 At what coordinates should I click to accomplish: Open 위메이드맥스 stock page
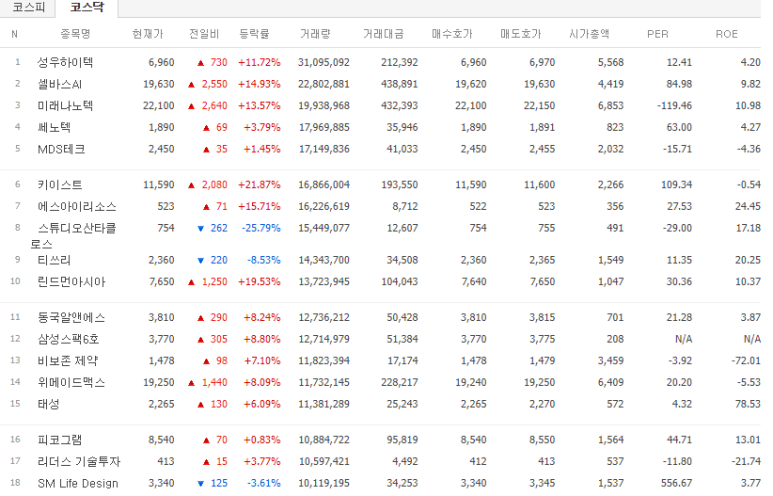pos(71,383)
